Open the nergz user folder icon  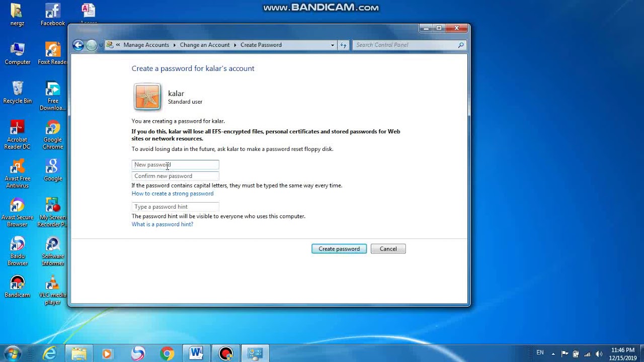(17, 14)
